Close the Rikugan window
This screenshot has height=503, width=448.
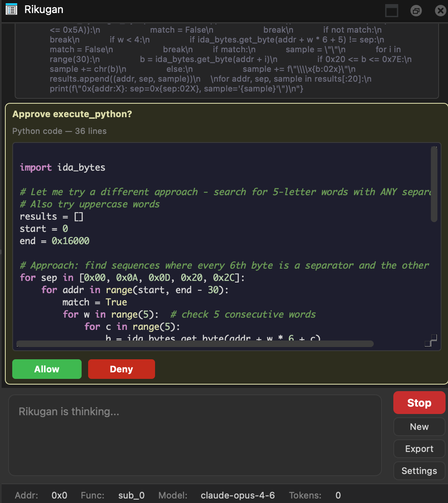pyautogui.click(x=441, y=11)
